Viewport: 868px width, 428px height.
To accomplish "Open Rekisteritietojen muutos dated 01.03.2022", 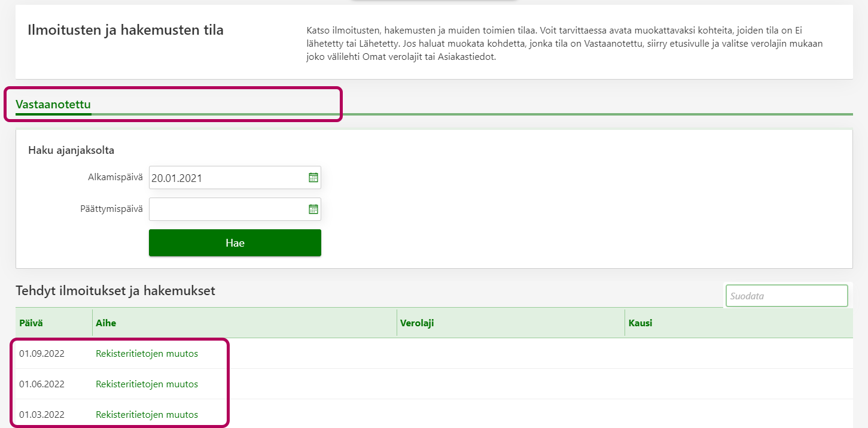I will (147, 415).
